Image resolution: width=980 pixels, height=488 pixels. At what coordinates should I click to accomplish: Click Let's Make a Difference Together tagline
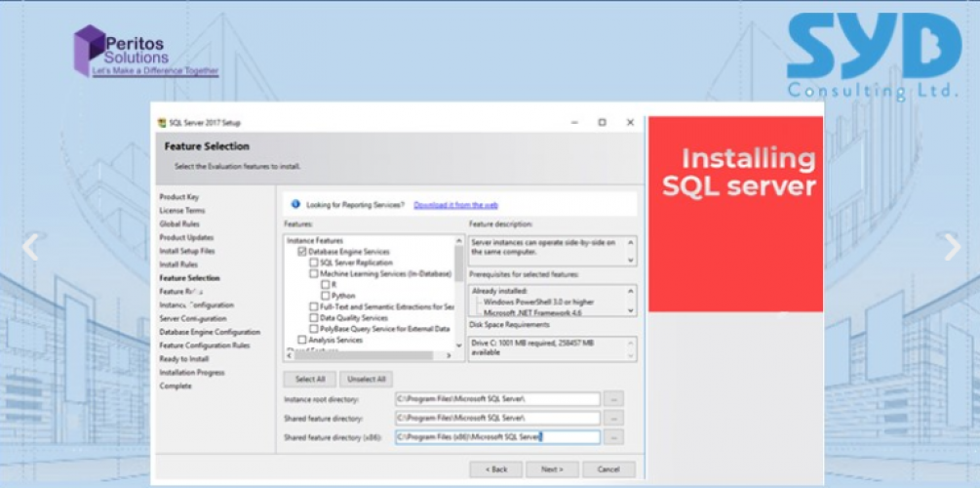coord(156,71)
